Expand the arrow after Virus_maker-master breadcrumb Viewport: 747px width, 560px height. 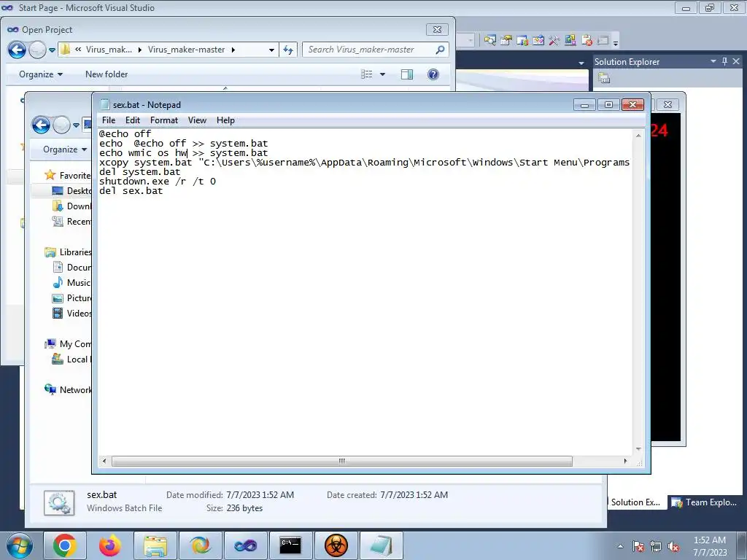pos(233,50)
